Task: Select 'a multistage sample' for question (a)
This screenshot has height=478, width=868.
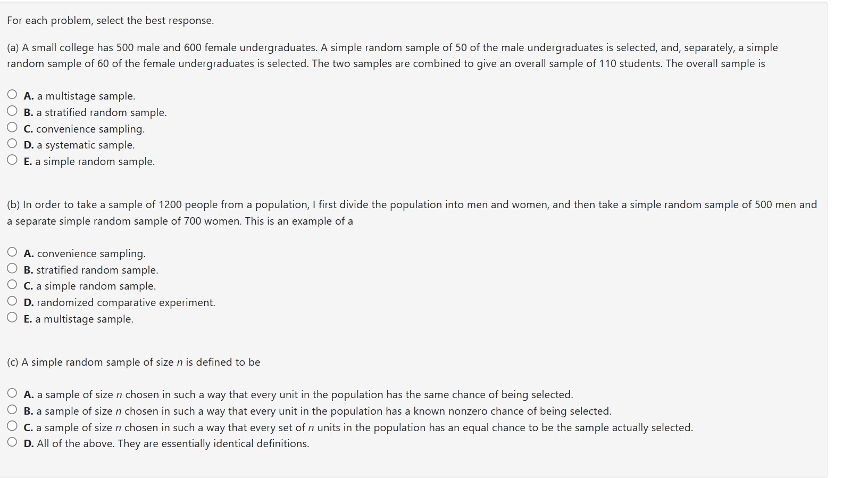Action: 12,95
